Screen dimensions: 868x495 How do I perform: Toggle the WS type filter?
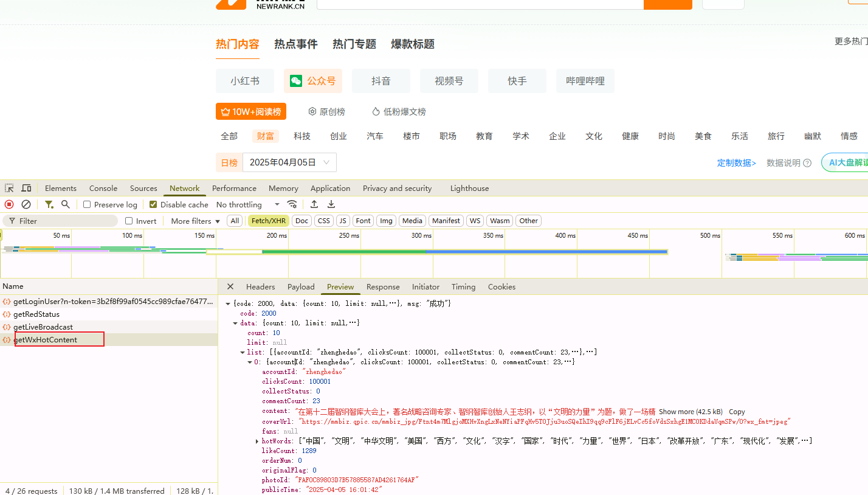(475, 221)
